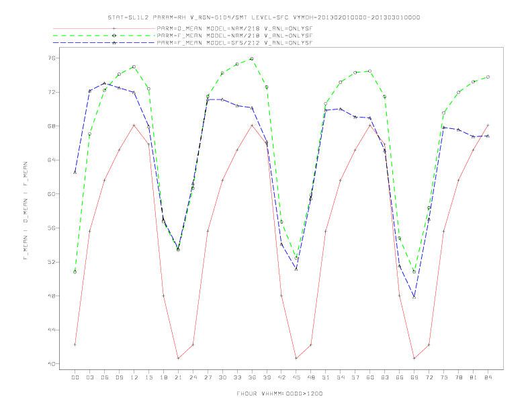532x411 pixels.
Task: Click the x-axis forecast hour label 06
Action: tap(105, 377)
